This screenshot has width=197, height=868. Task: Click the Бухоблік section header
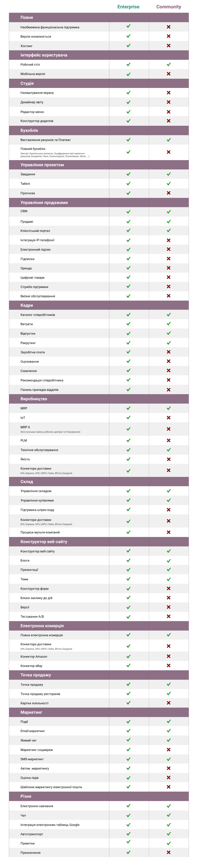[29, 130]
